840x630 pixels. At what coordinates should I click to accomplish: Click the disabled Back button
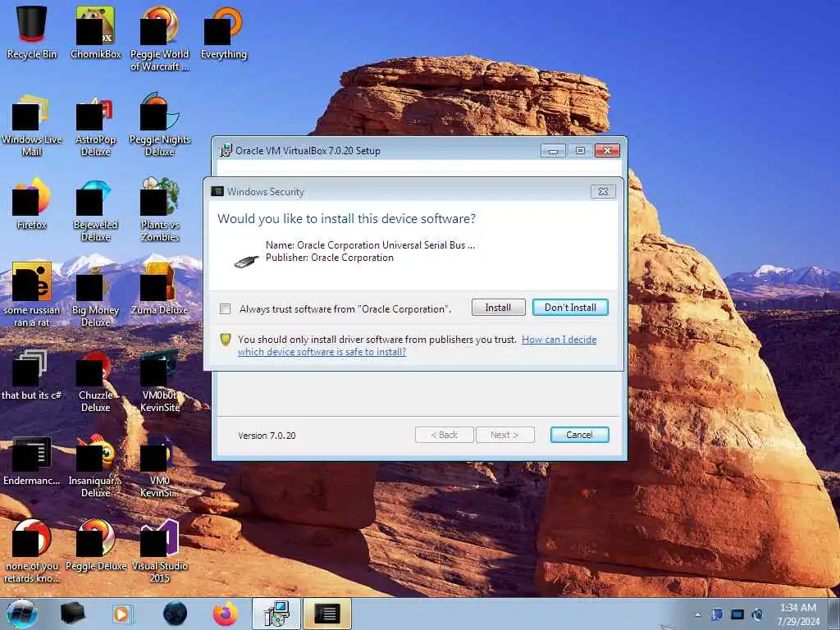(x=445, y=435)
